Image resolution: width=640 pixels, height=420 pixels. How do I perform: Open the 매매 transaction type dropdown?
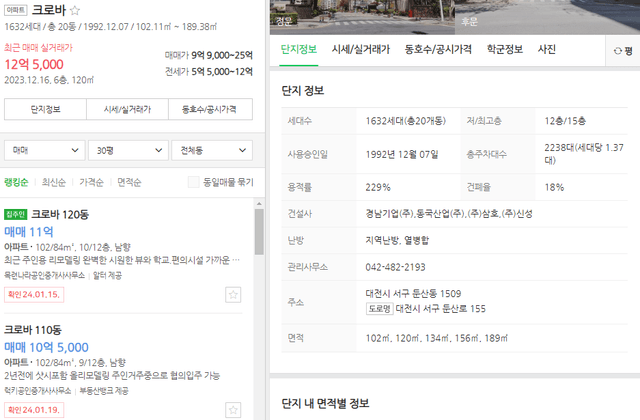(45, 150)
